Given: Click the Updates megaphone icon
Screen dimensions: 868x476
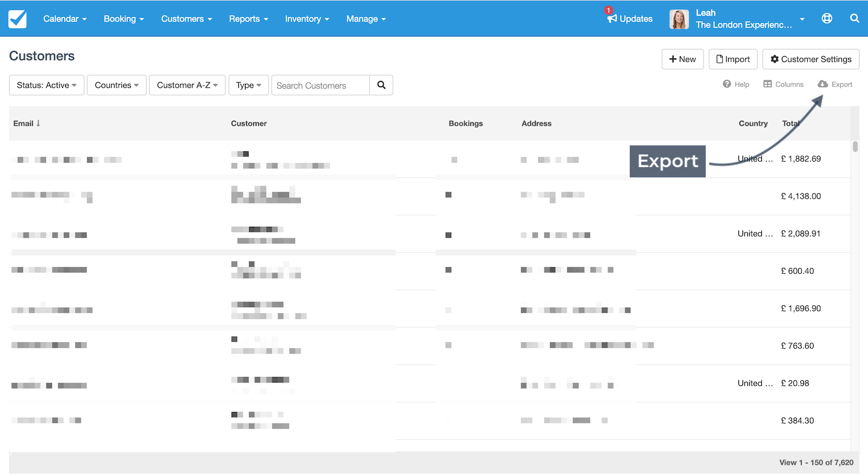Looking at the screenshot, I should (x=612, y=19).
